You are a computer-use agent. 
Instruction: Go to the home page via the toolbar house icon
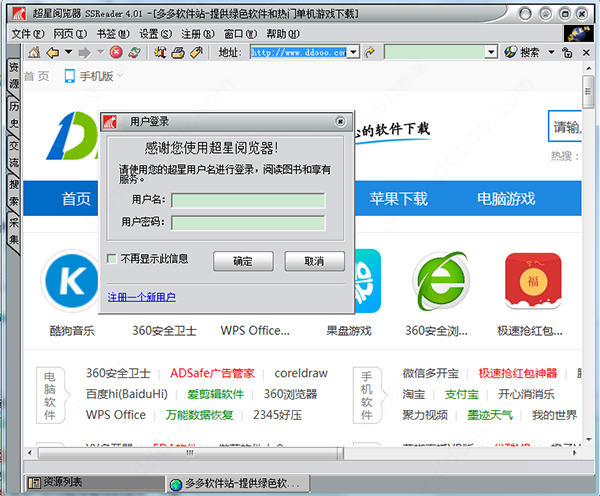click(34, 52)
